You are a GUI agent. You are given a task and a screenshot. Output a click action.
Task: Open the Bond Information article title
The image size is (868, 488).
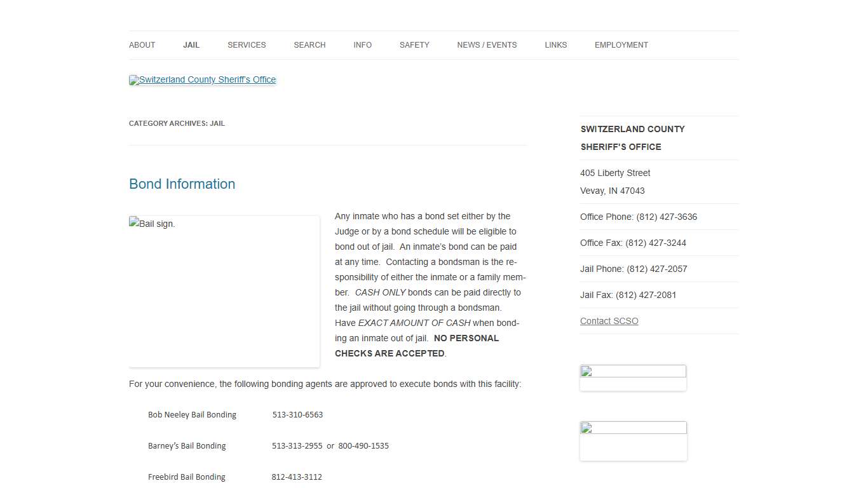(182, 184)
